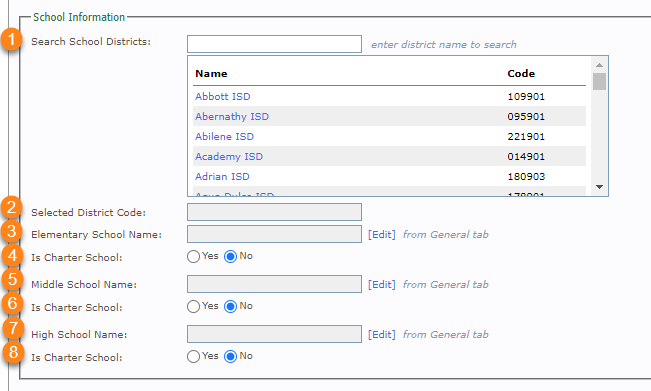Select the Abbott ISD district link

pyautogui.click(x=223, y=96)
